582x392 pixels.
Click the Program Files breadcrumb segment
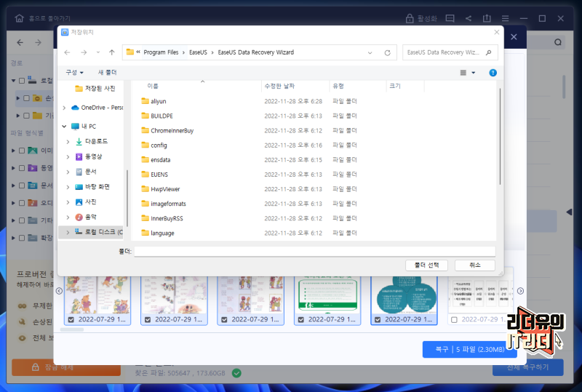tap(161, 52)
